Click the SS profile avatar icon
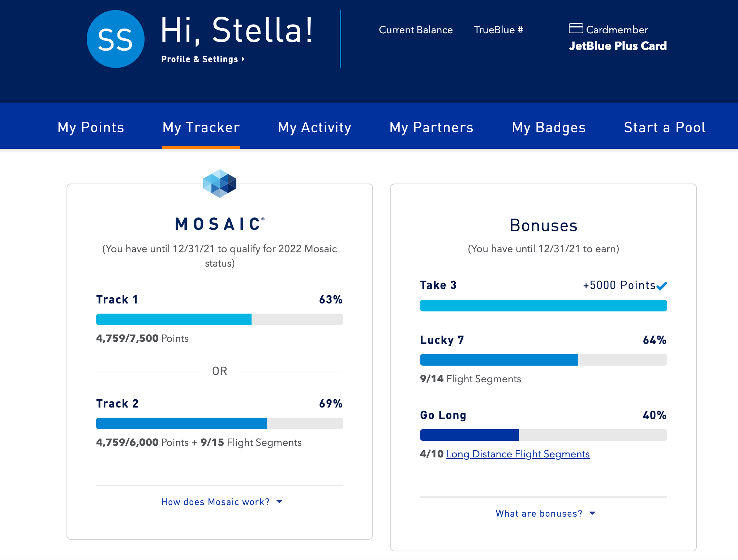Image resolution: width=738 pixels, height=560 pixels. click(x=115, y=39)
